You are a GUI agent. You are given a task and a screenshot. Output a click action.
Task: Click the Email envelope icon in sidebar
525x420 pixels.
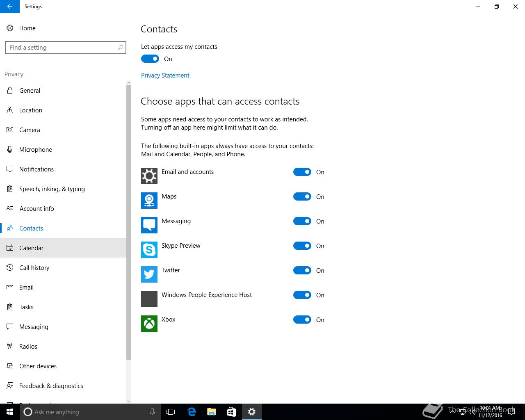pos(10,288)
